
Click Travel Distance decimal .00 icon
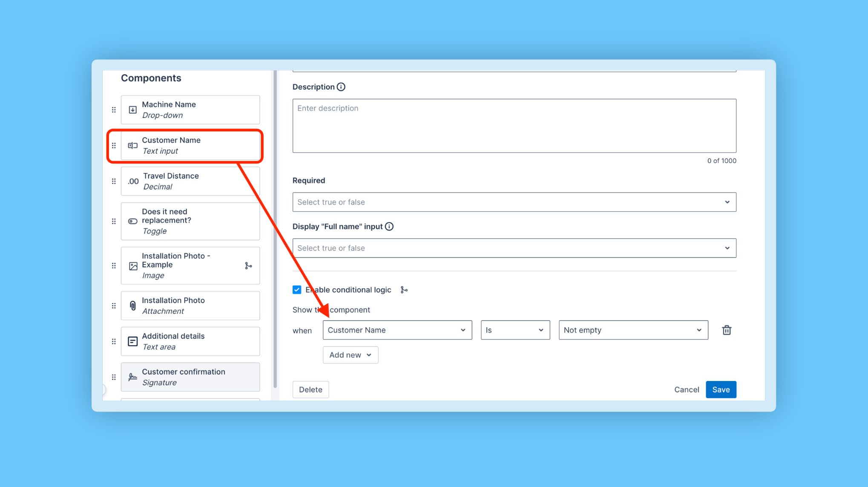pyautogui.click(x=133, y=181)
